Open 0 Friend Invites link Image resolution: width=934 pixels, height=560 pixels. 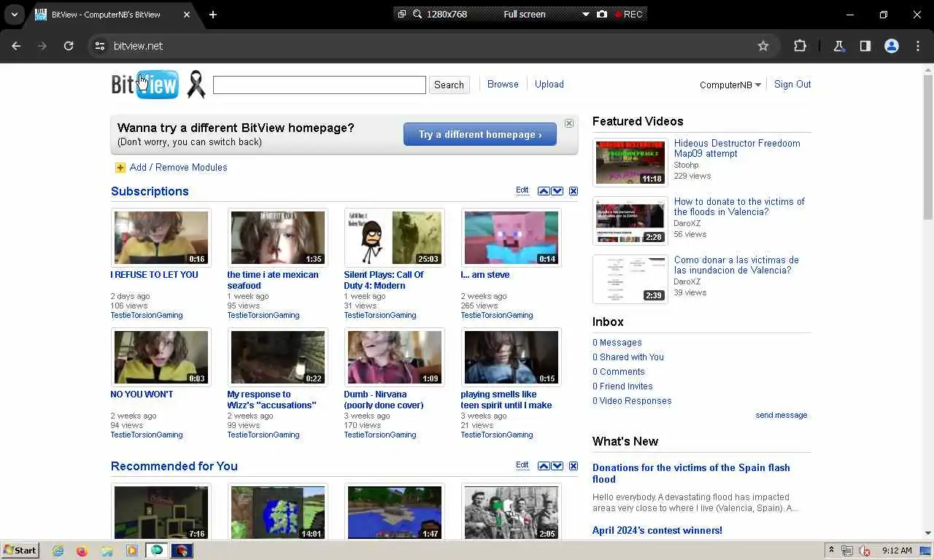[622, 386]
